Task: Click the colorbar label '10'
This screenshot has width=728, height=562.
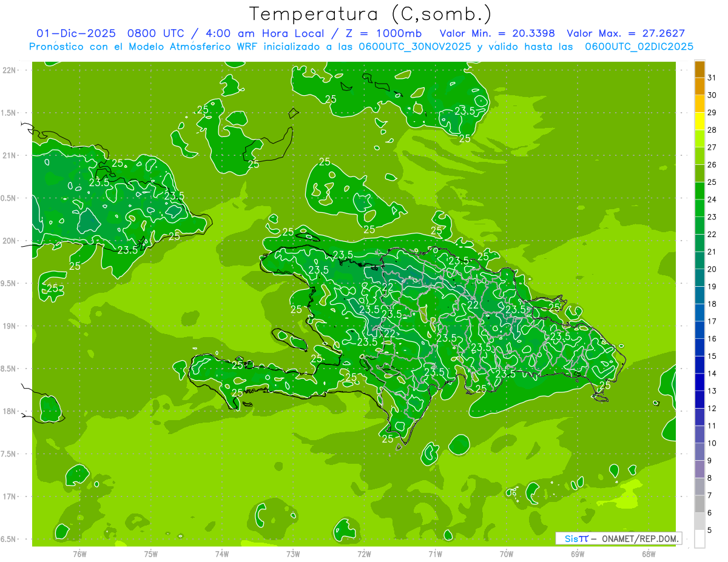Action: point(712,443)
